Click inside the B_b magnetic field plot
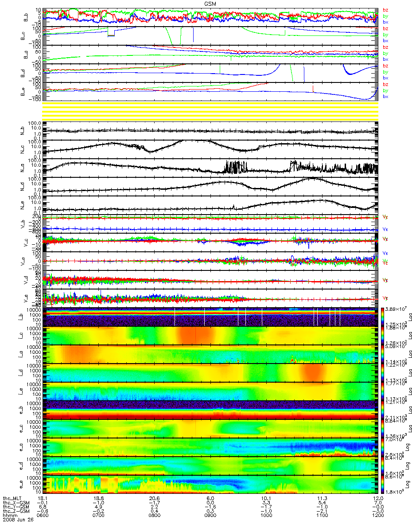This screenshot has height=532, width=412. click(x=210, y=17)
